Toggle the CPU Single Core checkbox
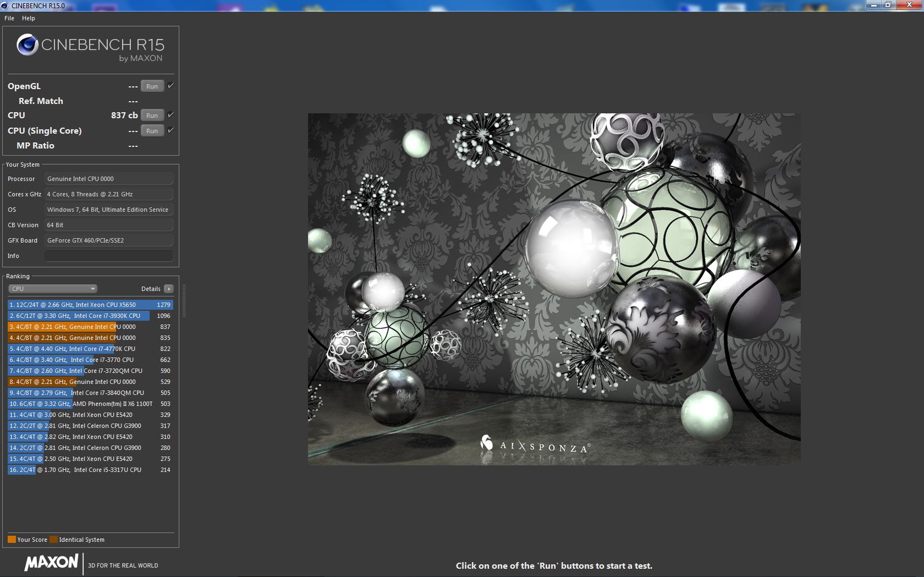 click(170, 130)
